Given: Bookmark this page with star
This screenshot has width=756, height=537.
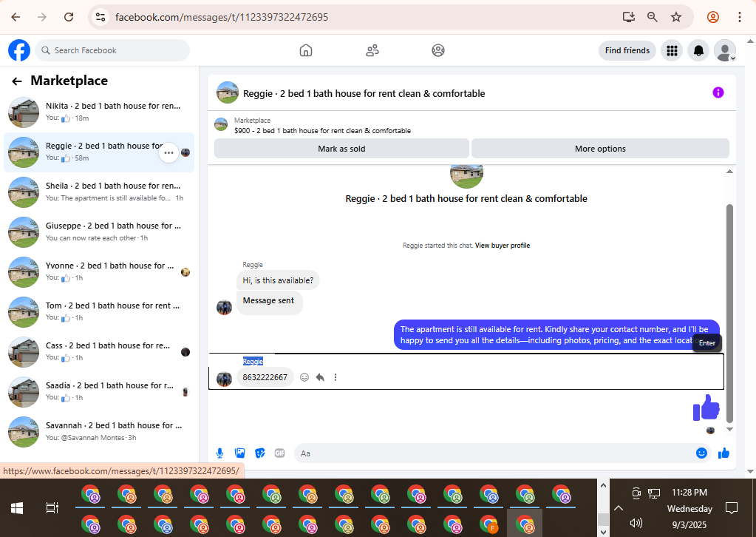Looking at the screenshot, I should 676,17.
